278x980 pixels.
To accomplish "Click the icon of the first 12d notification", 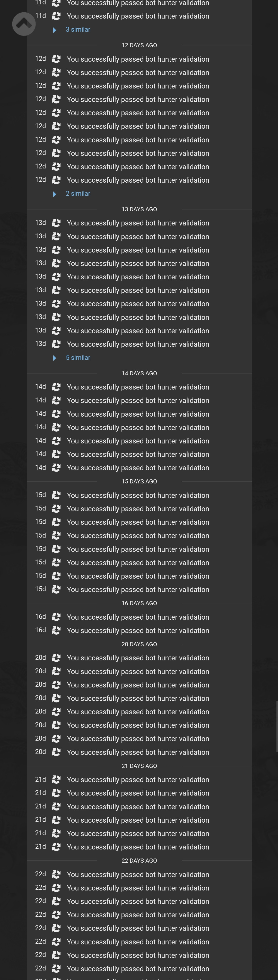I will [56, 59].
